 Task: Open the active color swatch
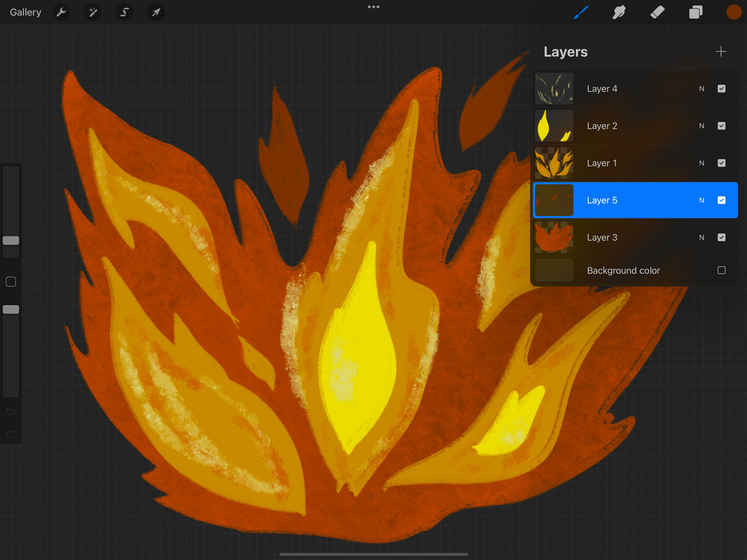click(734, 12)
